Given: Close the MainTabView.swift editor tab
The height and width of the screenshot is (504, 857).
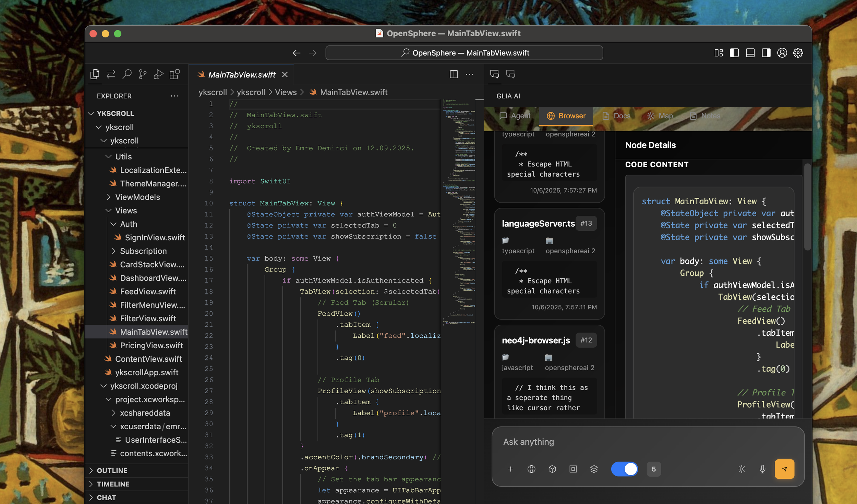Looking at the screenshot, I should [x=285, y=74].
